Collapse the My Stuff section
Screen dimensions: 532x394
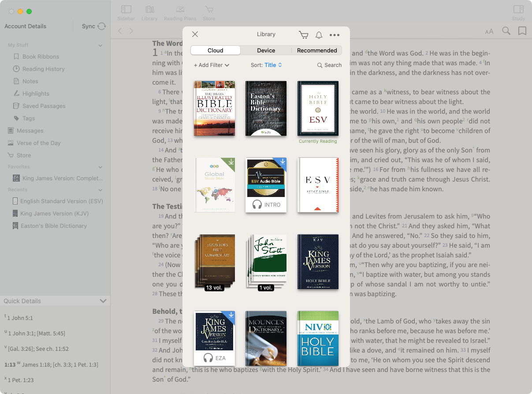point(100,45)
